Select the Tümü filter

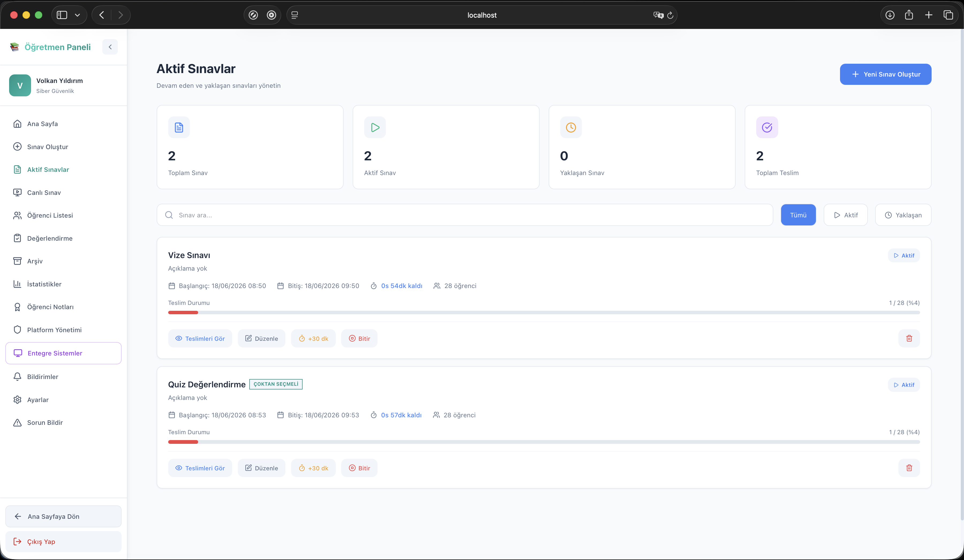[798, 215]
